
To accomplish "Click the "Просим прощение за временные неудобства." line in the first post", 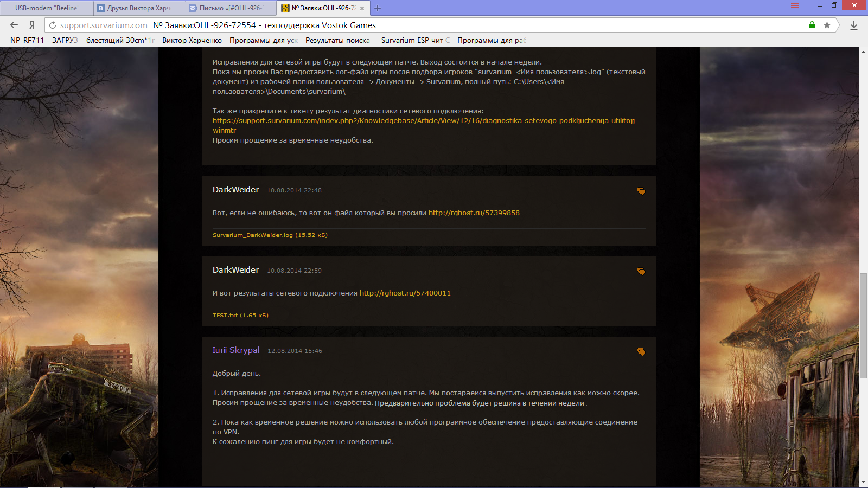I will coord(293,140).
